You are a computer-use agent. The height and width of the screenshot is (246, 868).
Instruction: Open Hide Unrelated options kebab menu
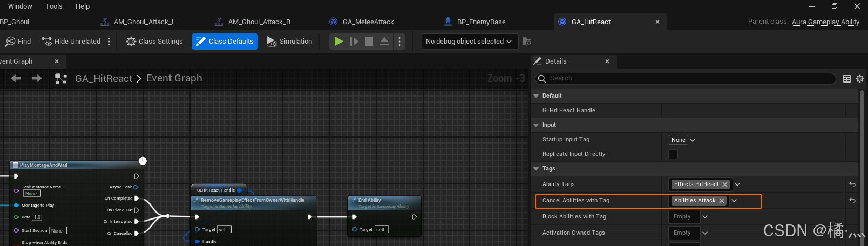point(109,42)
